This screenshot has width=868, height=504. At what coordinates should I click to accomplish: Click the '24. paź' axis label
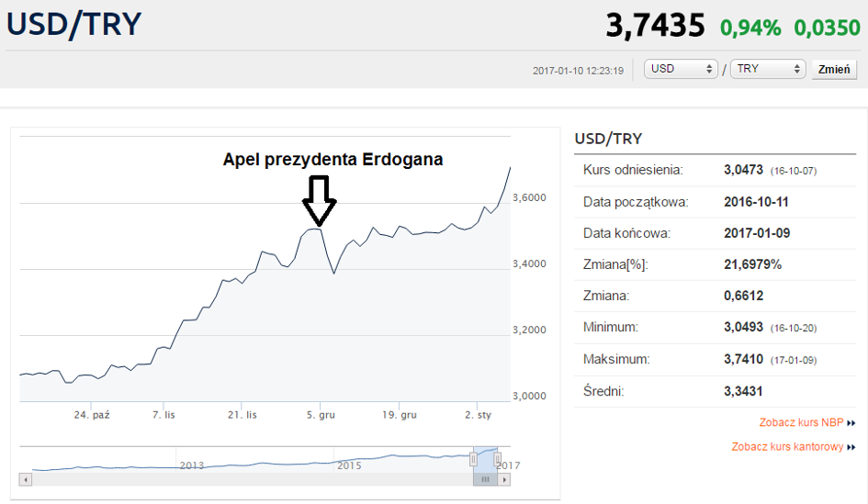tap(92, 415)
